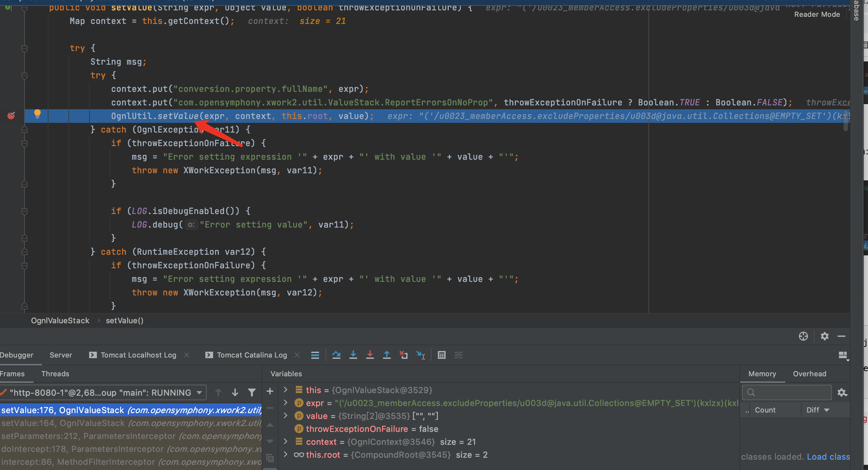Click the Trace Current Stream Chain icon

pos(459,355)
